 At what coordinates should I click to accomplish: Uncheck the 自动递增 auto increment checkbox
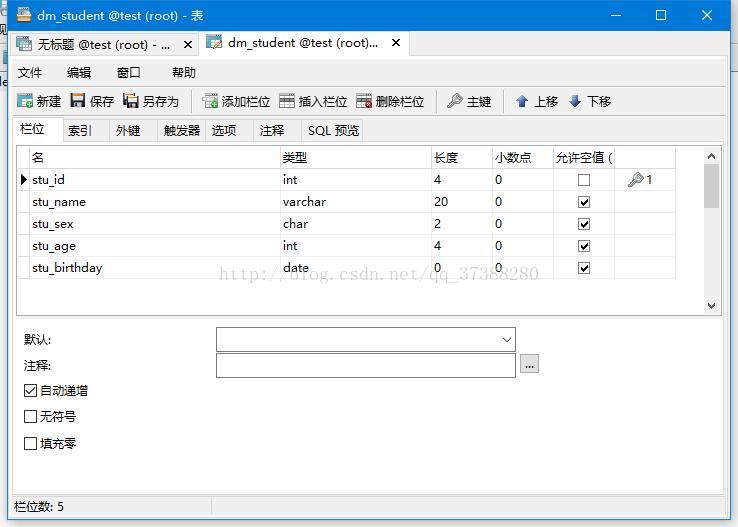tap(30, 391)
